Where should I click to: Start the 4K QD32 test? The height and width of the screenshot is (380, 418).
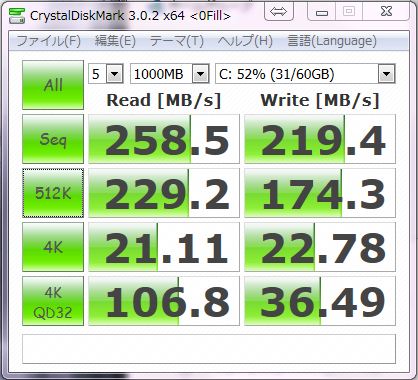click(53, 301)
